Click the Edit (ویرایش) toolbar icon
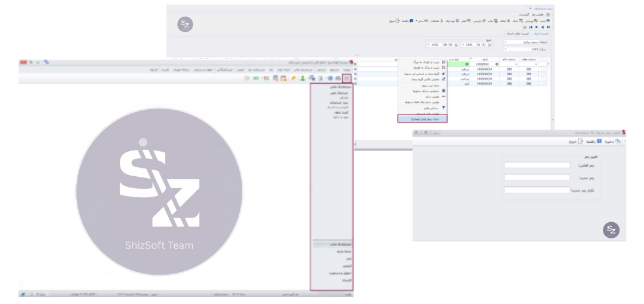This screenshot has width=644, height=304. [536, 20]
